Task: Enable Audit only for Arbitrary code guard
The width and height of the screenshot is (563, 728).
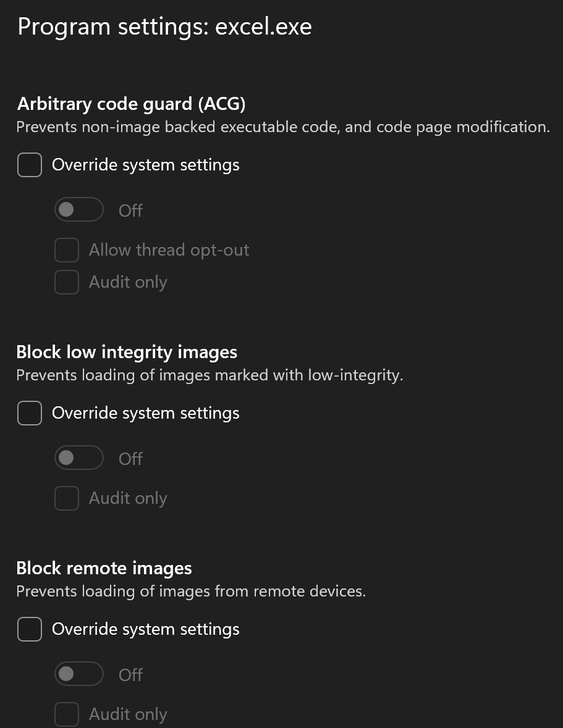Action: tap(67, 282)
